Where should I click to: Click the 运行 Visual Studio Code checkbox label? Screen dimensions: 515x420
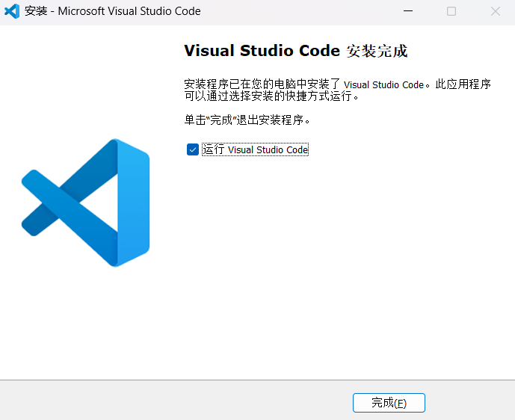[x=256, y=149]
